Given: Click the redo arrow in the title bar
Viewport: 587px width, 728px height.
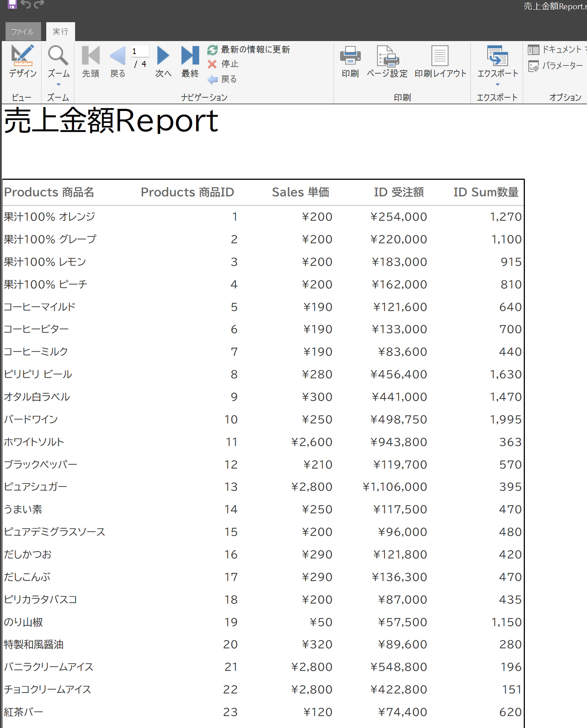Looking at the screenshot, I should tap(39, 4).
